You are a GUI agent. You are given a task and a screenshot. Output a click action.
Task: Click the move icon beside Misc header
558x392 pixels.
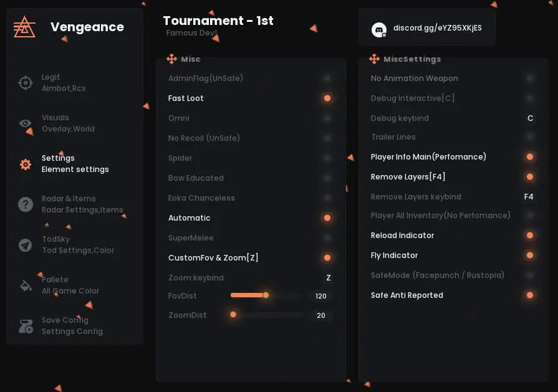point(172,59)
